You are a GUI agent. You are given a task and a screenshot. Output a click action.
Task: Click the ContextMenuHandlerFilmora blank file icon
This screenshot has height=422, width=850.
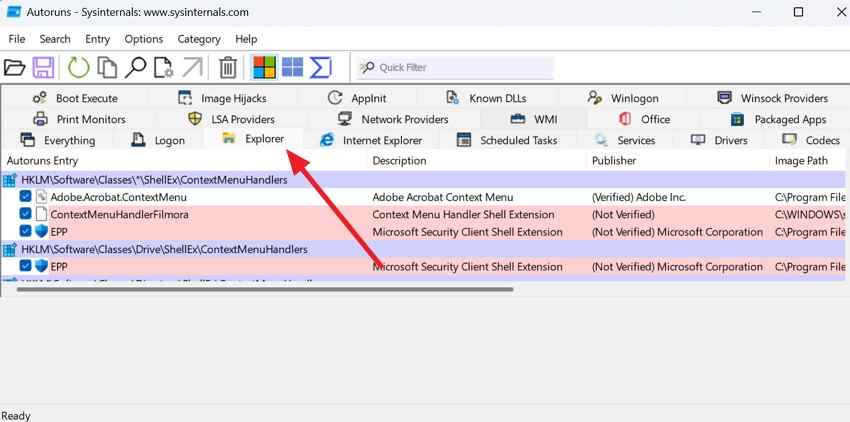click(42, 214)
